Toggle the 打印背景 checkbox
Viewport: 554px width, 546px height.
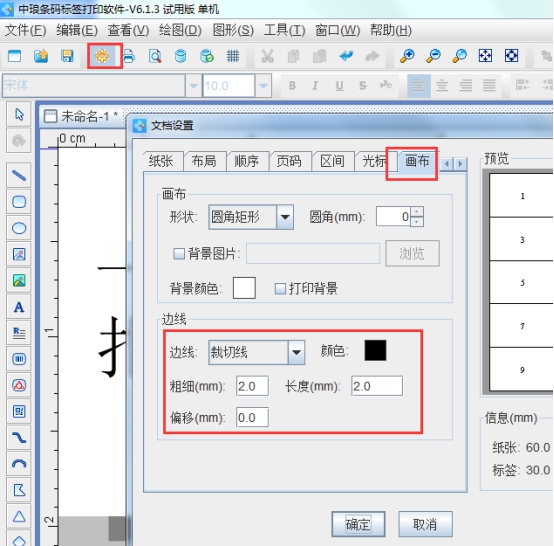[280, 288]
